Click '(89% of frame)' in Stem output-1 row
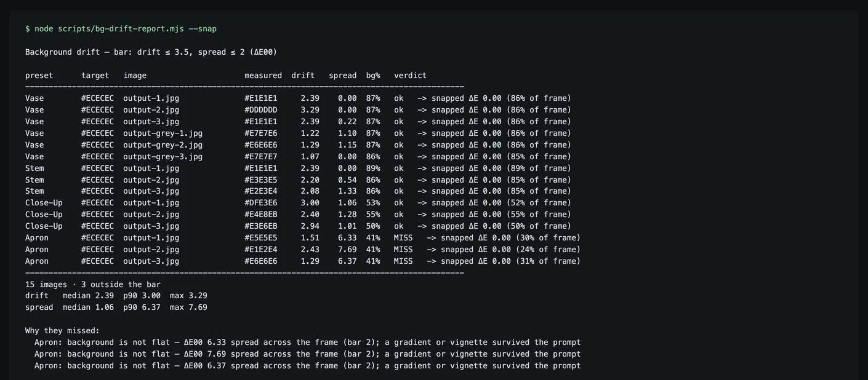 (539, 168)
